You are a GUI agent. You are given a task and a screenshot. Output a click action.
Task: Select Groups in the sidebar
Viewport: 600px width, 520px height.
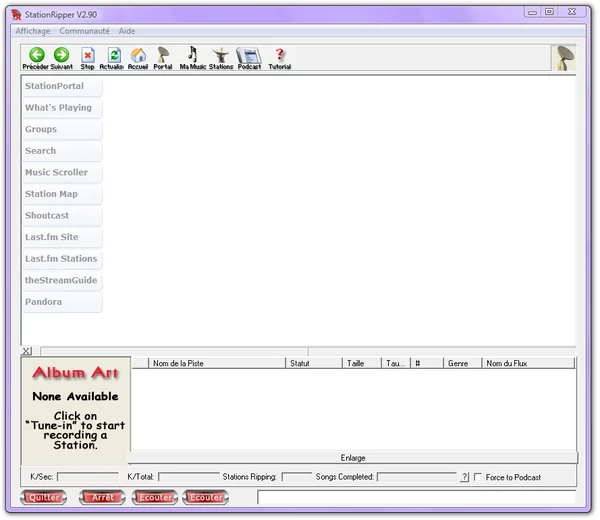tap(62, 129)
